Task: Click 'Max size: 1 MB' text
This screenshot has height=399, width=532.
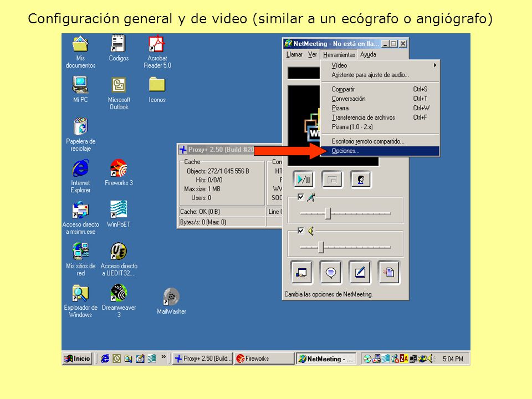Action: [x=202, y=189]
